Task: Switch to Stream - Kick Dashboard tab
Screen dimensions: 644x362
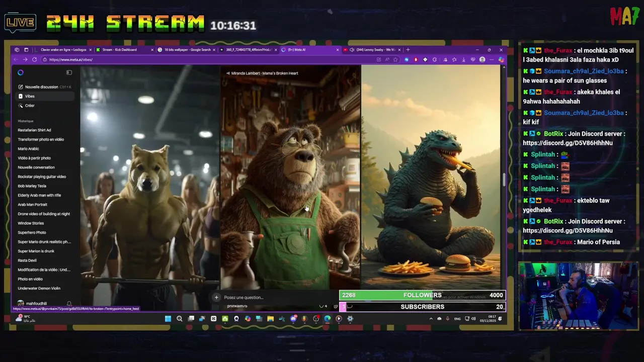Action: tap(125, 50)
